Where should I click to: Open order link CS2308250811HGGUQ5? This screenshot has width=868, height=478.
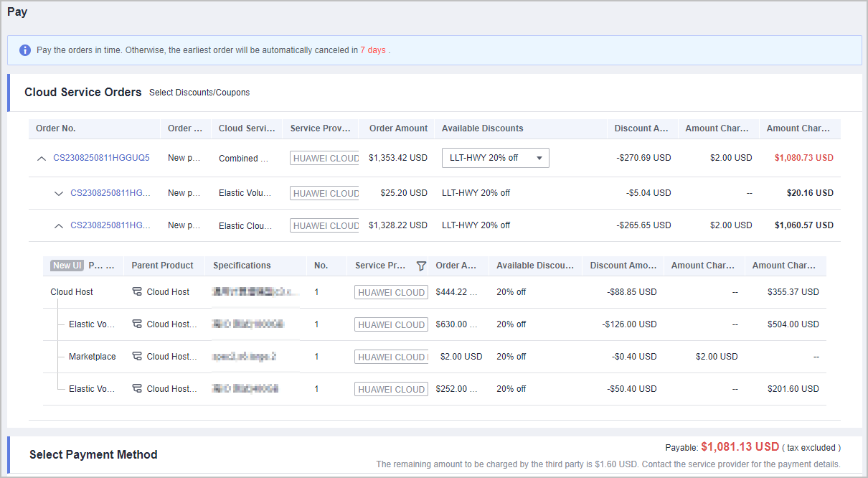[x=101, y=158]
